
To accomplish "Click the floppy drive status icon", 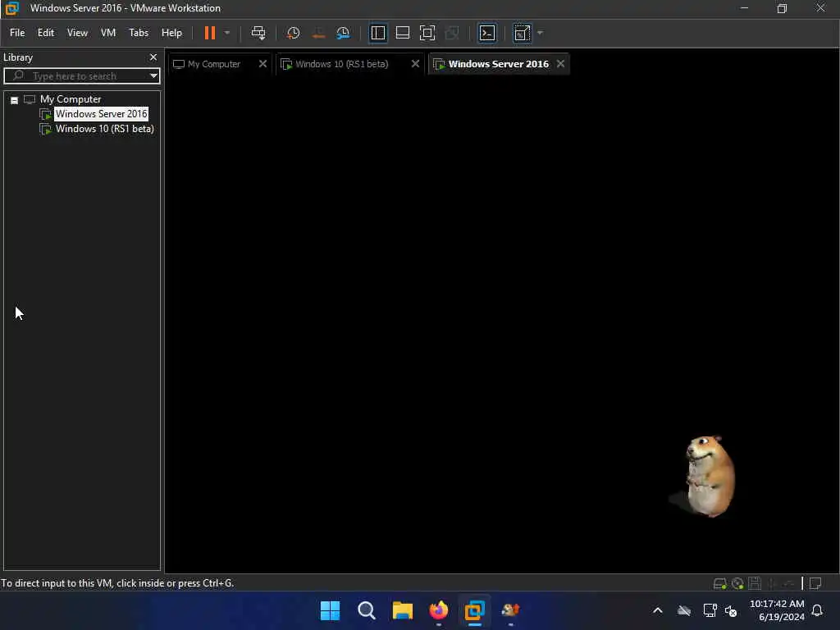I will point(755,583).
